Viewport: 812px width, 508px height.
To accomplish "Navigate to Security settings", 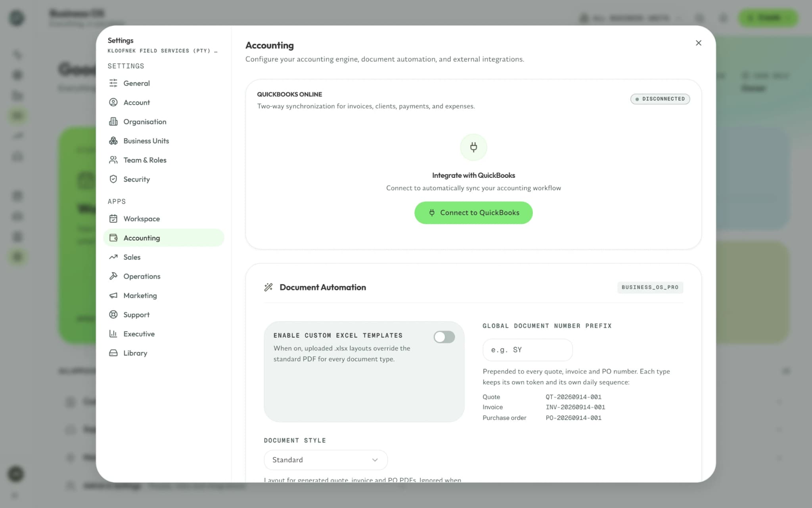I will (163, 179).
